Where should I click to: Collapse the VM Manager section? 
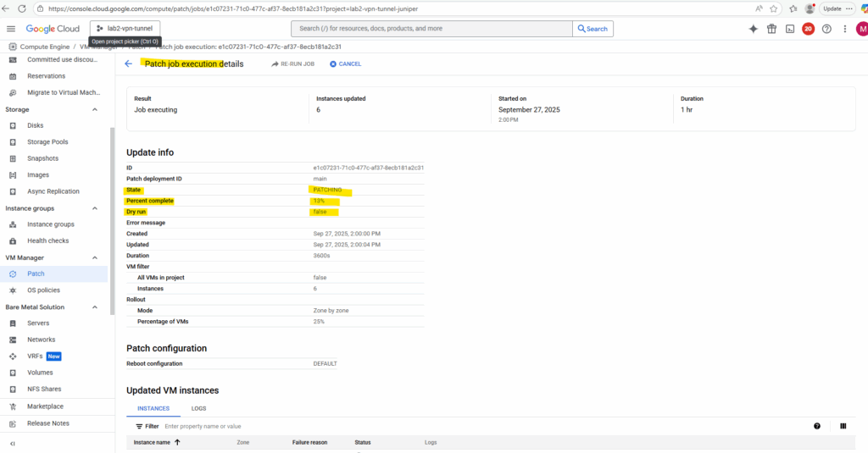point(95,257)
